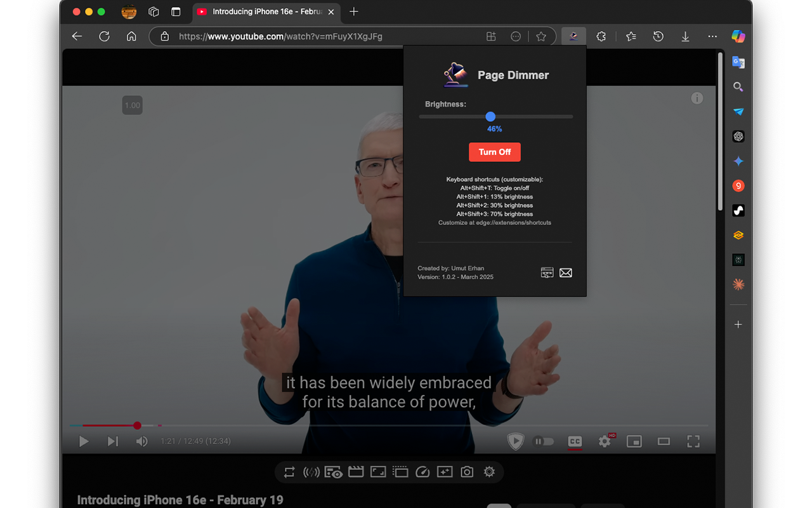812x508 pixels.
Task: Click the email envelope icon in Page Dimmer
Action: pyautogui.click(x=566, y=273)
